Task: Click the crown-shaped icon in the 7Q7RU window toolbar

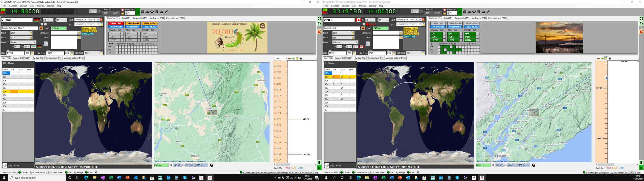Action: click(152, 12)
